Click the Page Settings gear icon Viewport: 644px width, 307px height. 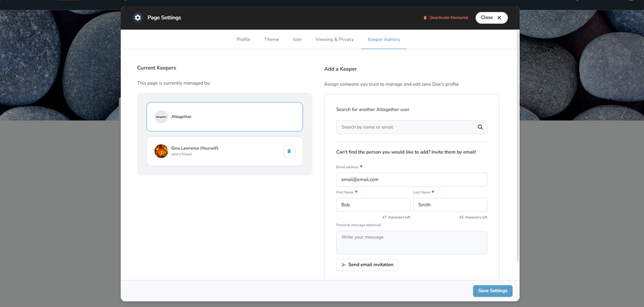click(x=138, y=18)
